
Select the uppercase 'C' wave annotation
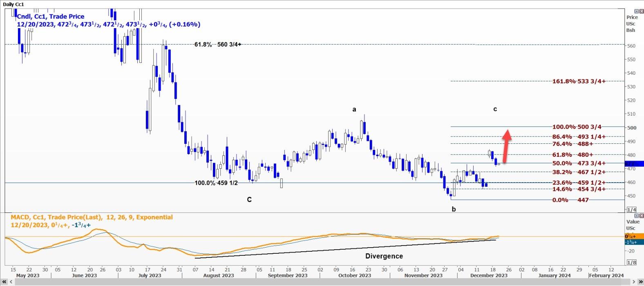pyautogui.click(x=249, y=199)
